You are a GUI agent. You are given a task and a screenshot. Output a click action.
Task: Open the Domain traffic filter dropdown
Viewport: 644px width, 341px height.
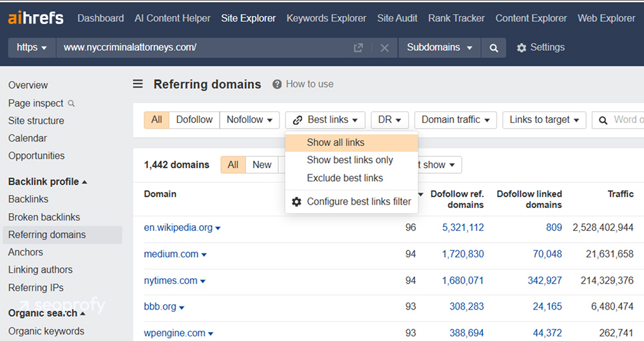[x=455, y=120]
